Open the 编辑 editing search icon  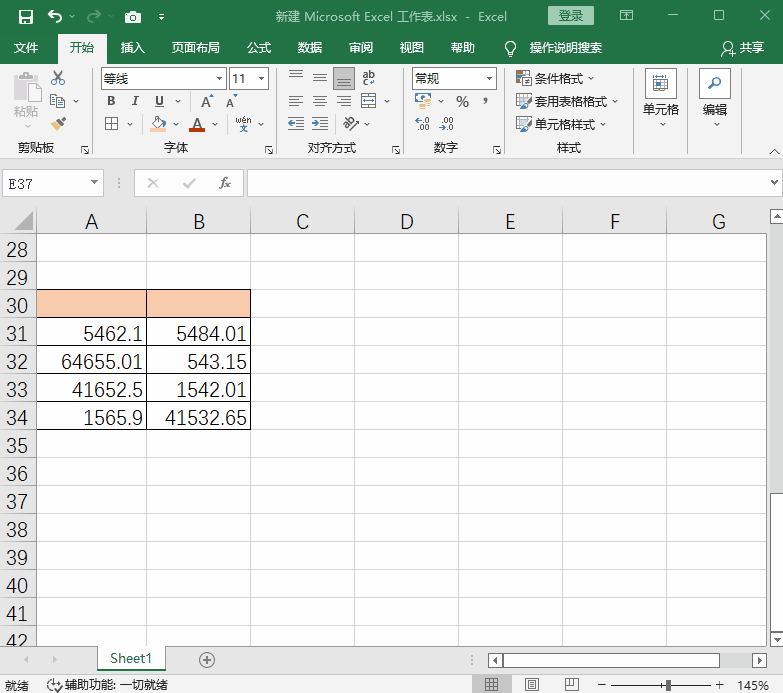(715, 83)
